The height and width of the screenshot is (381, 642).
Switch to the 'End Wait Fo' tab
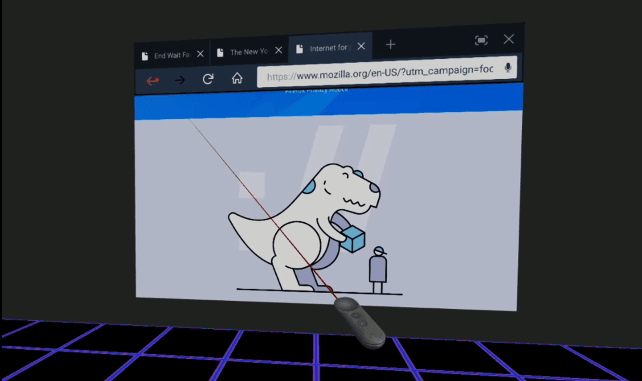pyautogui.click(x=172, y=55)
